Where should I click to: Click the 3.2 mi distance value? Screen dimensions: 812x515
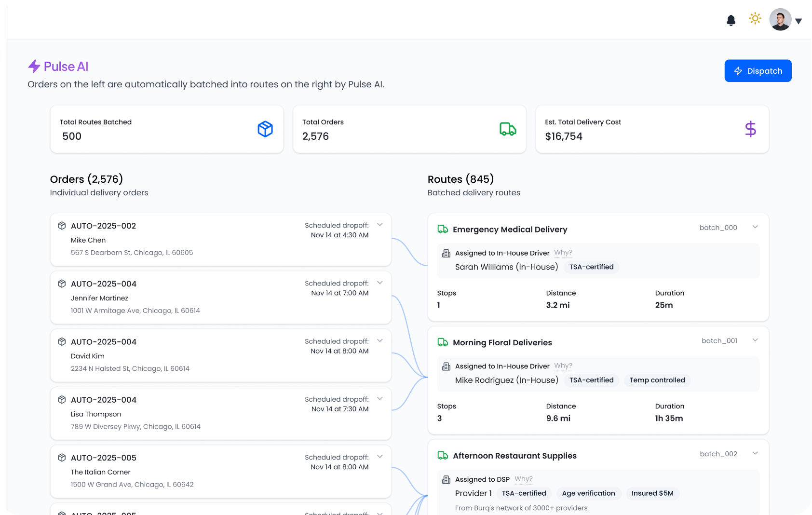tap(558, 305)
